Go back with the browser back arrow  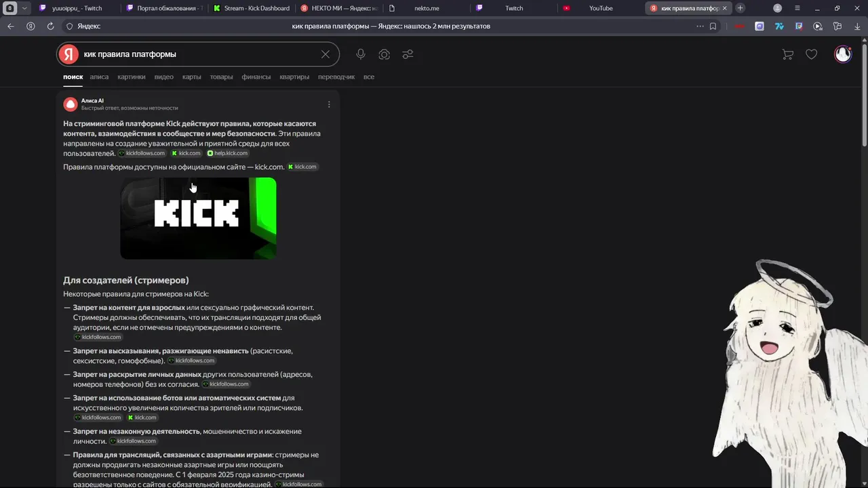click(x=10, y=26)
